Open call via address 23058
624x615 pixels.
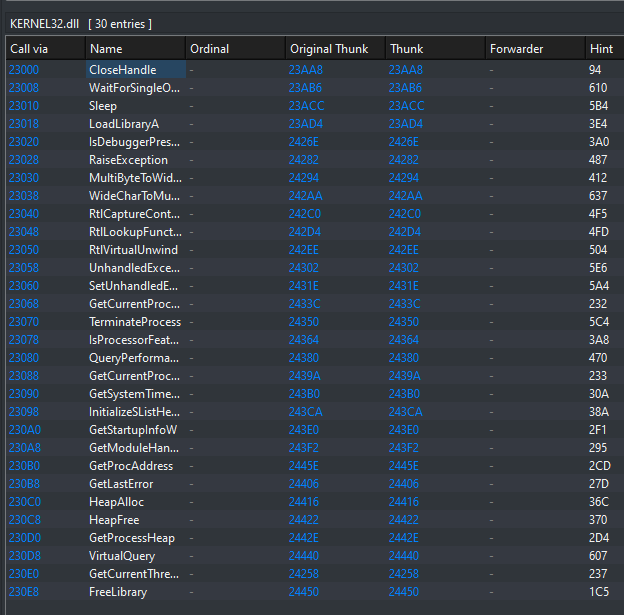tap(24, 268)
